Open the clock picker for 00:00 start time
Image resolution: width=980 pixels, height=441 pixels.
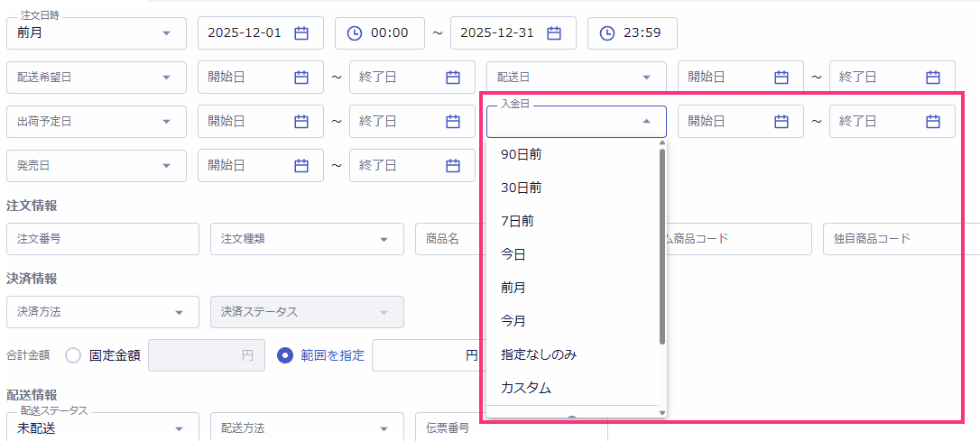tap(355, 33)
